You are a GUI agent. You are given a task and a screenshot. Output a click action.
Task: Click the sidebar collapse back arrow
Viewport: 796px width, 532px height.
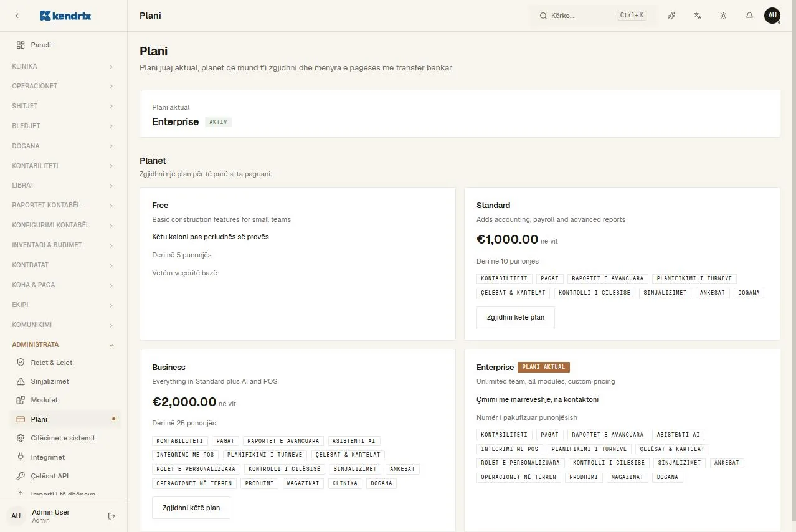click(x=17, y=16)
